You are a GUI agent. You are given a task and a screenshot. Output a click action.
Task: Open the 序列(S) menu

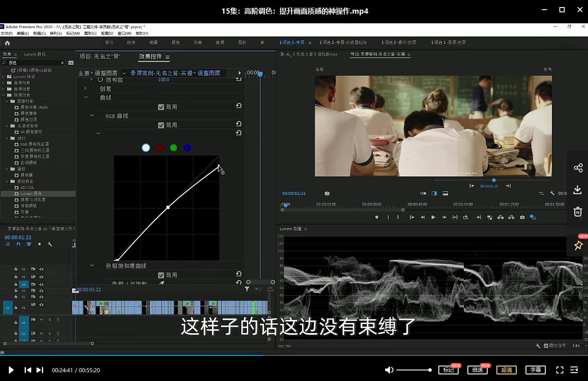[55, 33]
